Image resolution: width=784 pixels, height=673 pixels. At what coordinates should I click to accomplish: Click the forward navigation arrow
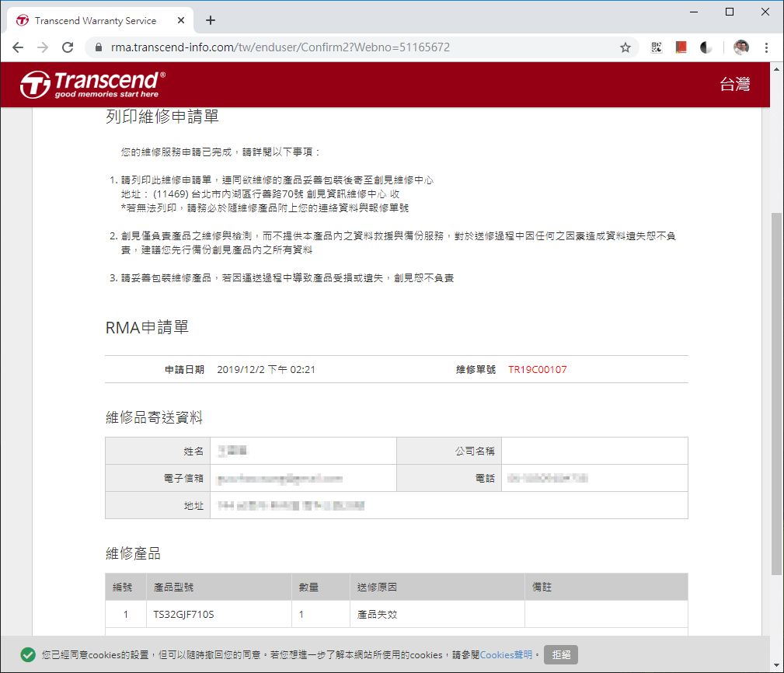pyautogui.click(x=43, y=47)
